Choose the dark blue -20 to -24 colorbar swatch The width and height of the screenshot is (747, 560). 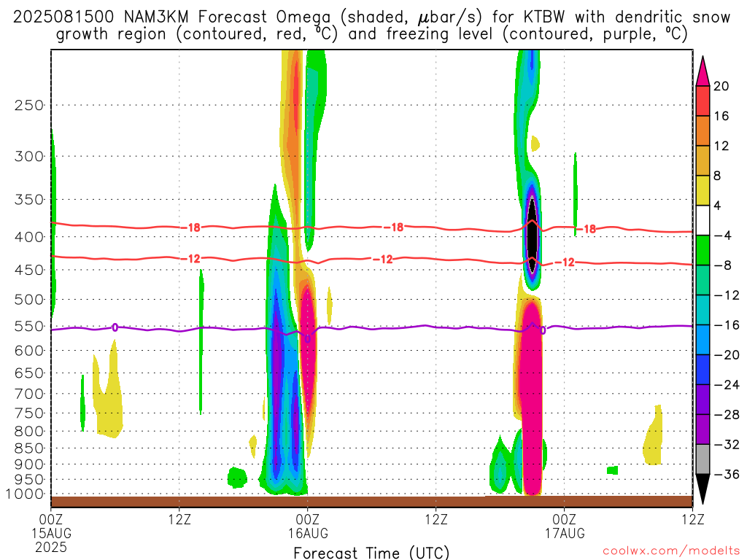[703, 370]
